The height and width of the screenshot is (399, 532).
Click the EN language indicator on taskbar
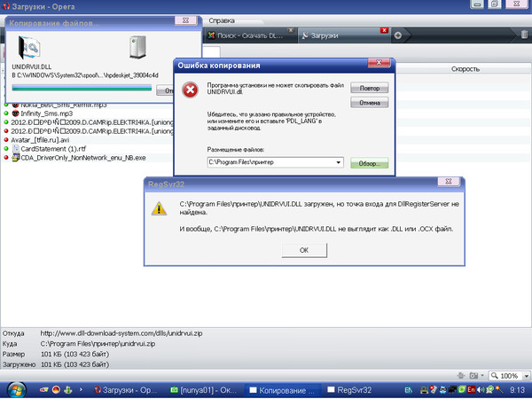point(408,390)
